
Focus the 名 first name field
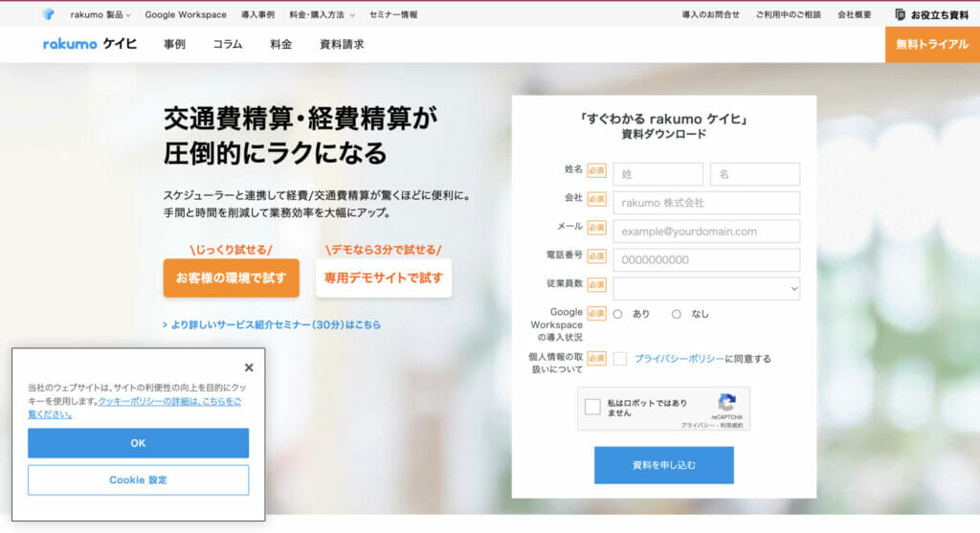pos(755,174)
